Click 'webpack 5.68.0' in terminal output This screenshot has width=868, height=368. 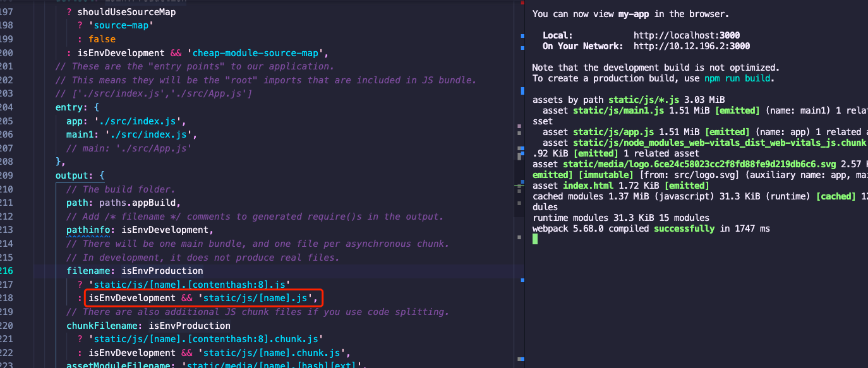point(568,229)
